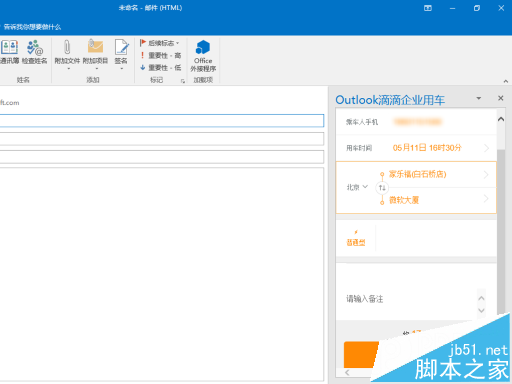Click the subject input field
Screen dimensions: 512x384
[x=162, y=157]
